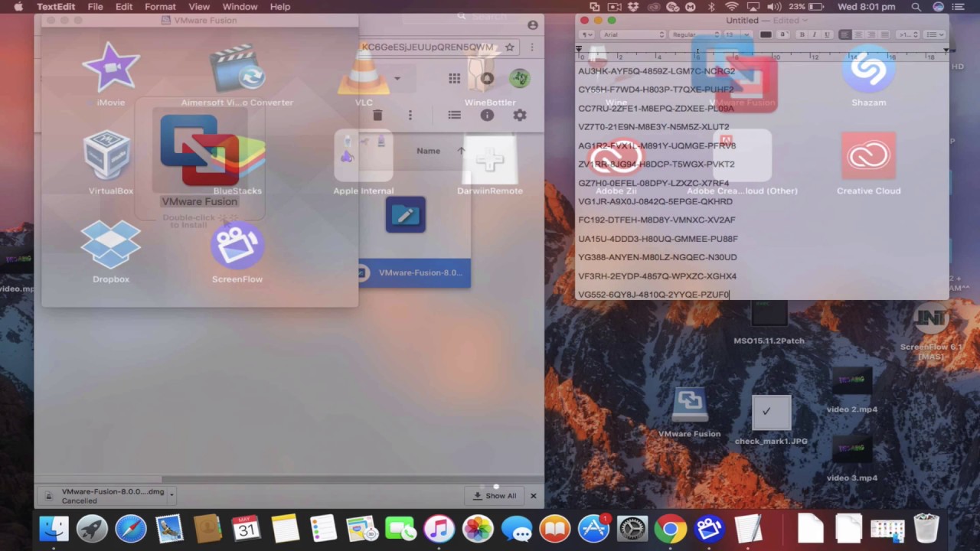Open Safari from the Dock
This screenshot has height=551, width=980.
131,529
